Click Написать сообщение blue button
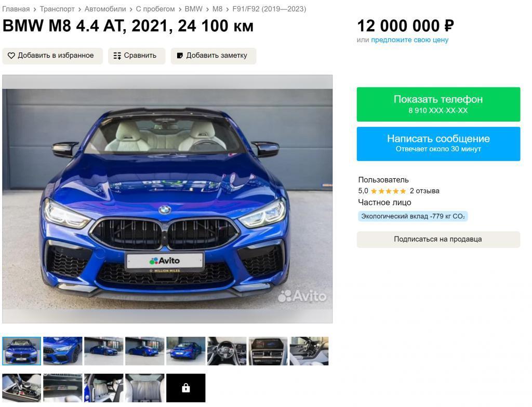Image resolution: width=532 pixels, height=407 pixels. (438, 143)
